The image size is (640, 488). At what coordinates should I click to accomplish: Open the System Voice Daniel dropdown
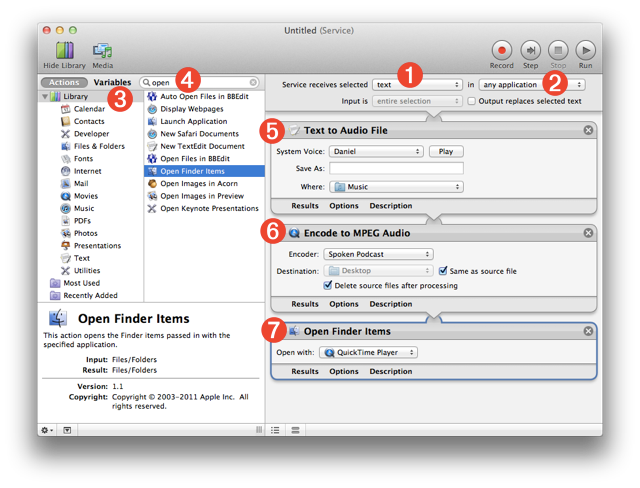376,151
